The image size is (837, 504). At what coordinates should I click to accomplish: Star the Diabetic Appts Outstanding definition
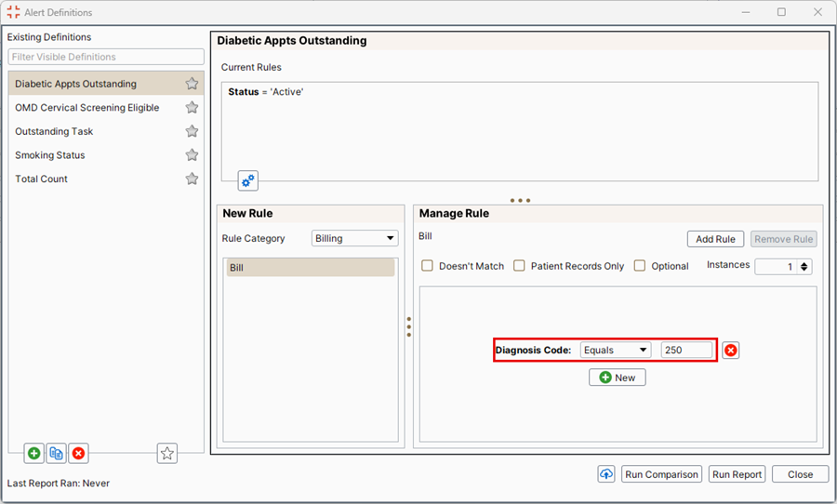coord(192,84)
